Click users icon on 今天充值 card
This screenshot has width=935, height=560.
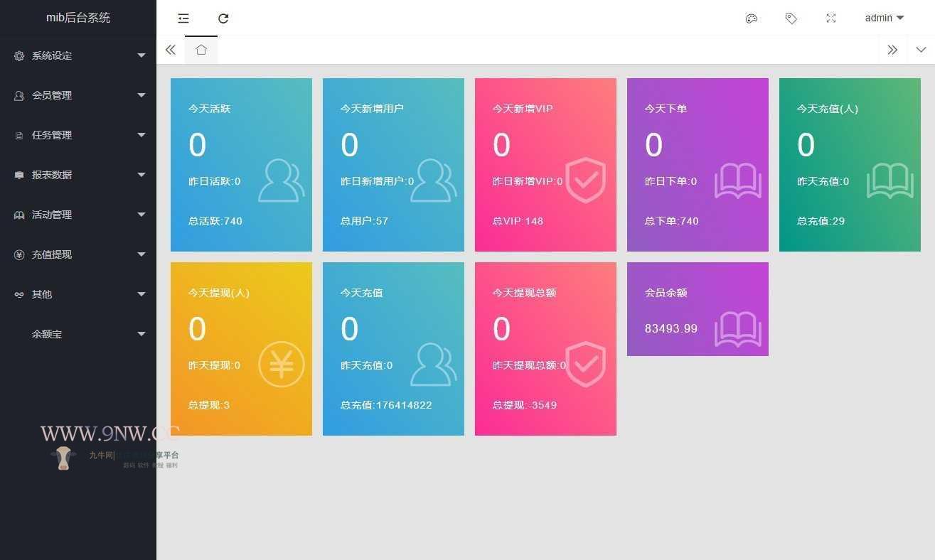(x=433, y=365)
